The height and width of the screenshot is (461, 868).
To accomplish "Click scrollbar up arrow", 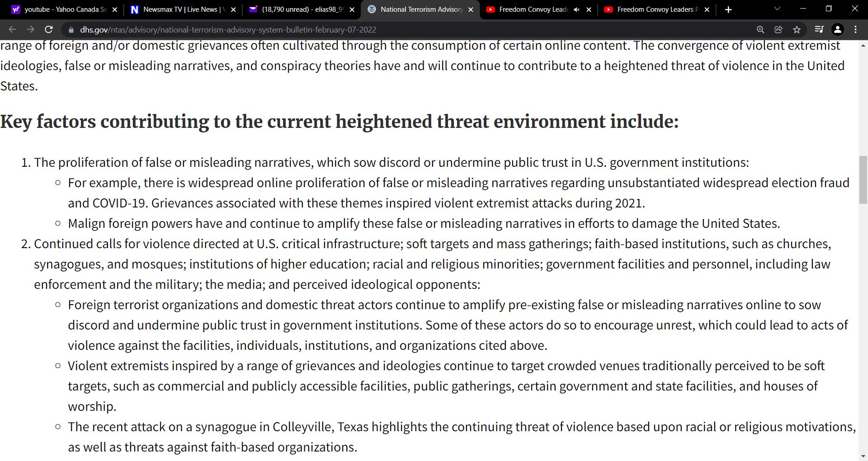I will 863,45.
